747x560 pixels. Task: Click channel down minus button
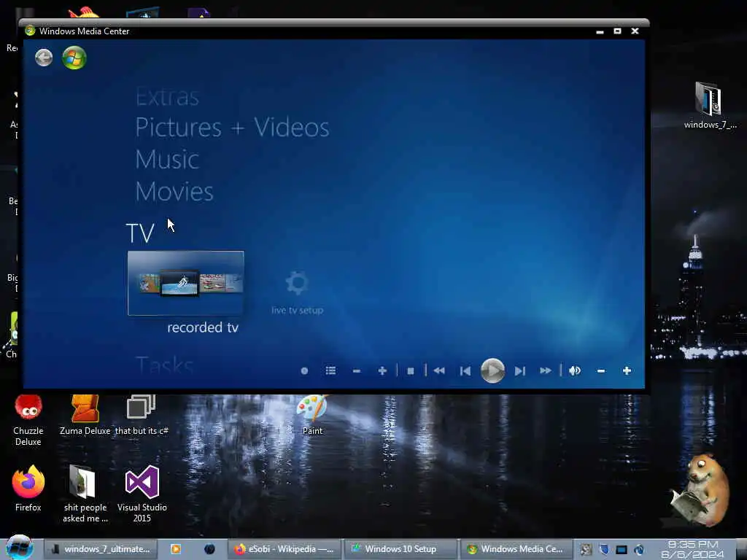pyautogui.click(x=356, y=371)
